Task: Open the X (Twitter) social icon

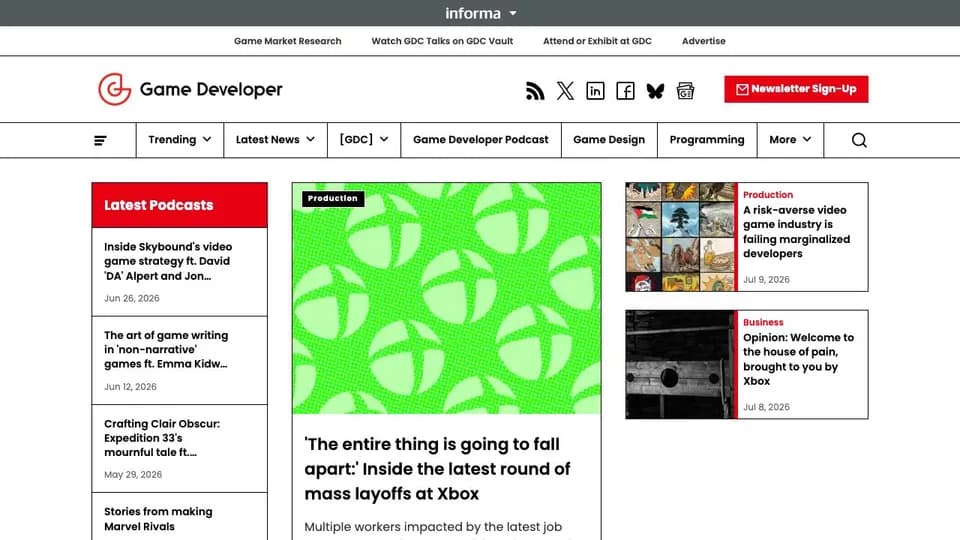Action: pos(565,91)
